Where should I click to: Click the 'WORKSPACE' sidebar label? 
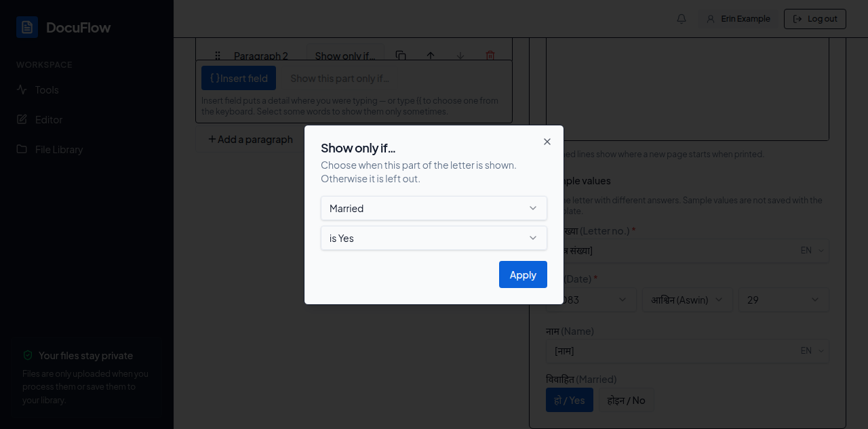tap(44, 65)
